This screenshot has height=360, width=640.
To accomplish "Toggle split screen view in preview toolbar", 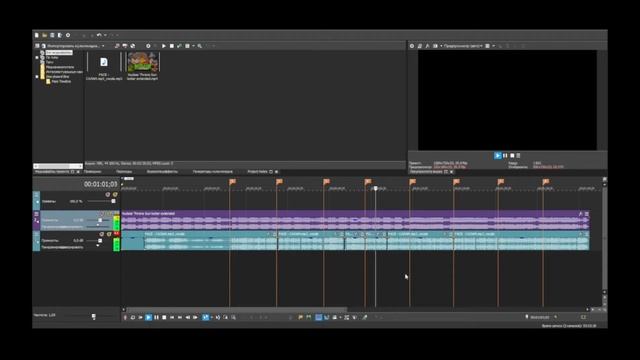I will pos(435,46).
